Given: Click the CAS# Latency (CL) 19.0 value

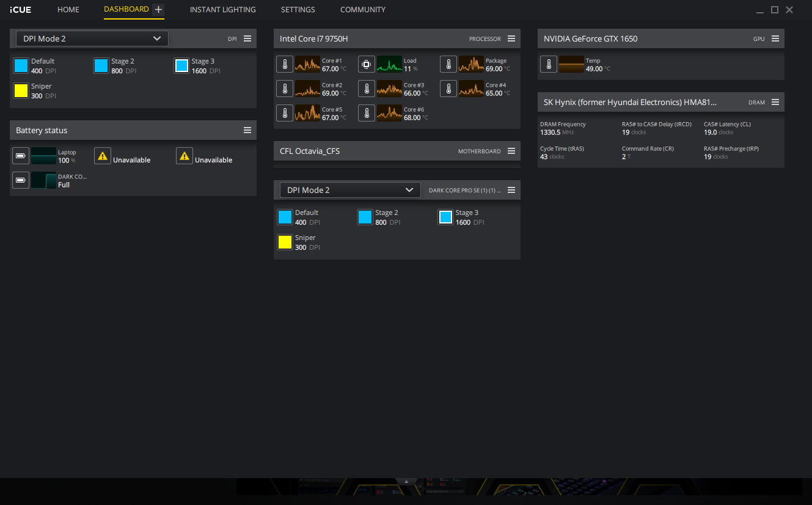Looking at the screenshot, I should [x=719, y=132].
